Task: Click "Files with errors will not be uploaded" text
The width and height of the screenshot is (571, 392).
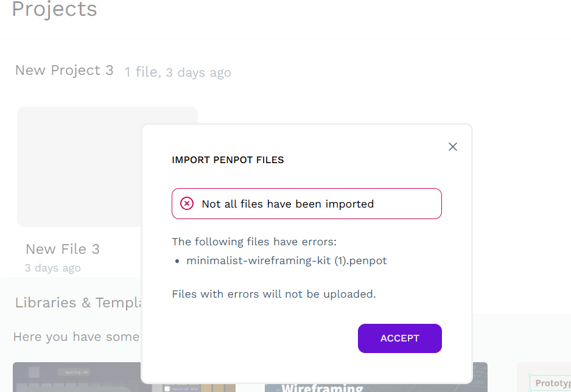Action: [x=273, y=294]
